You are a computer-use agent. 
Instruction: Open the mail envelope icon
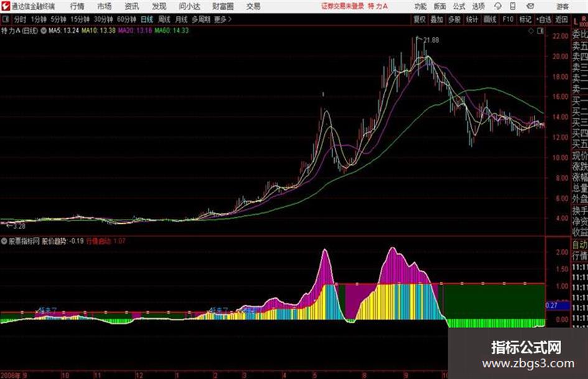click(530, 6)
